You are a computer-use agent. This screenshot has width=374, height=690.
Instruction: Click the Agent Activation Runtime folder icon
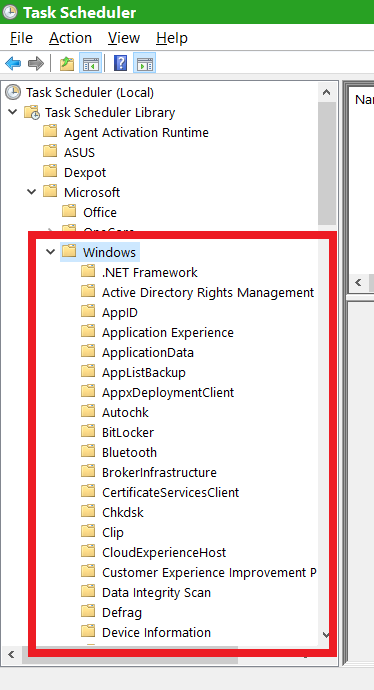[51, 132]
